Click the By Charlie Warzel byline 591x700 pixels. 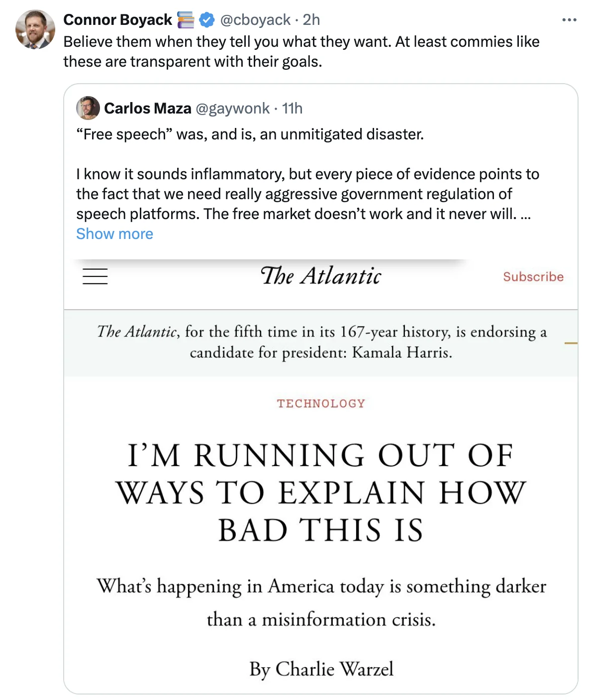tap(321, 669)
